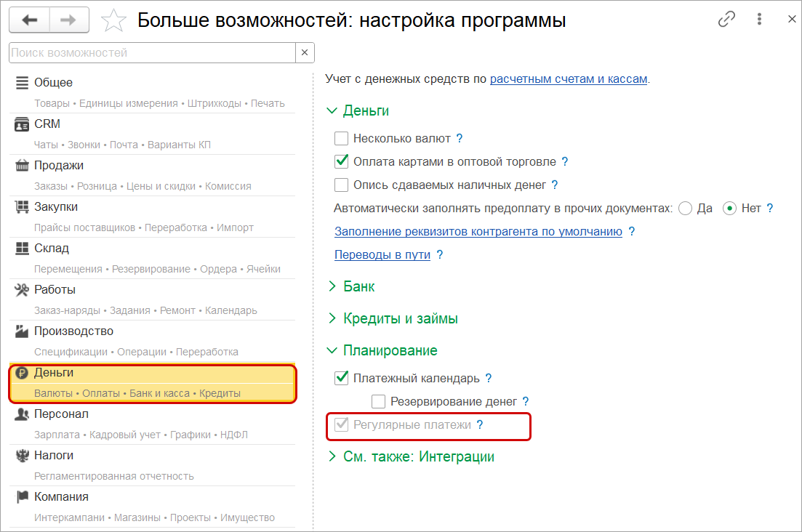Click the Склад boxes icon

pos(22,249)
